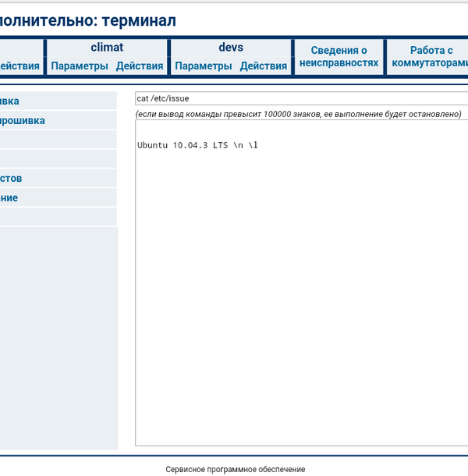This screenshot has width=468, height=476.
Task: Open Сведения о неисправностях tab
Action: 339,57
